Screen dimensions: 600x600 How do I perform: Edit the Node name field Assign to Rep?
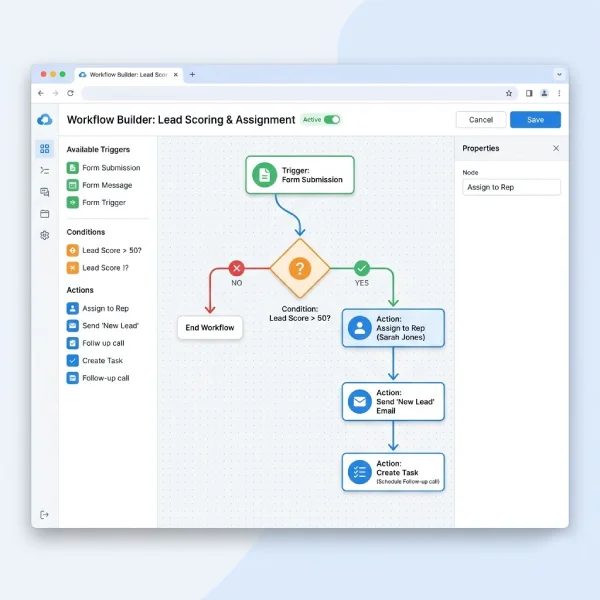(x=512, y=188)
